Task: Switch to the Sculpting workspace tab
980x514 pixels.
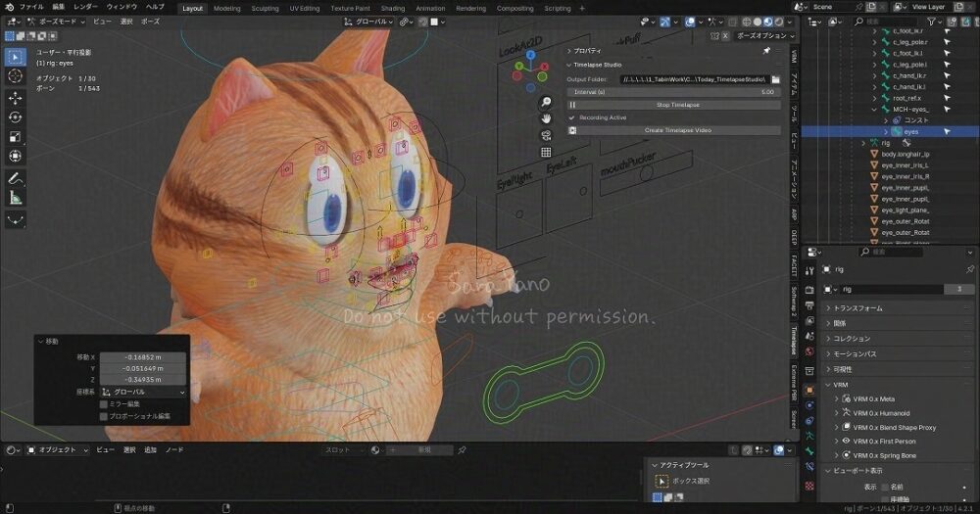Action: click(265, 8)
